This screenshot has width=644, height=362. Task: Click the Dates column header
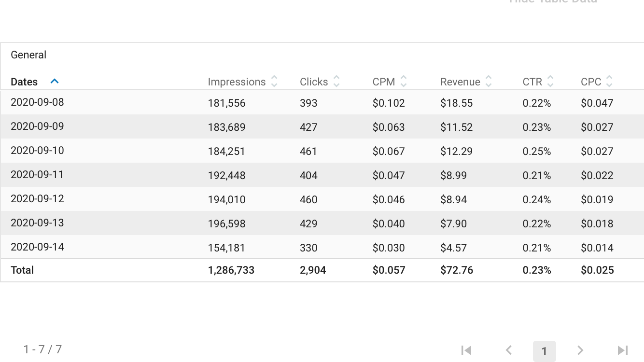[x=24, y=82]
